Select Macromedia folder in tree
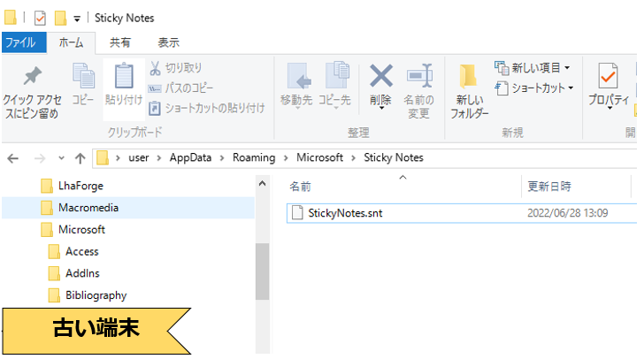 (128, 208)
